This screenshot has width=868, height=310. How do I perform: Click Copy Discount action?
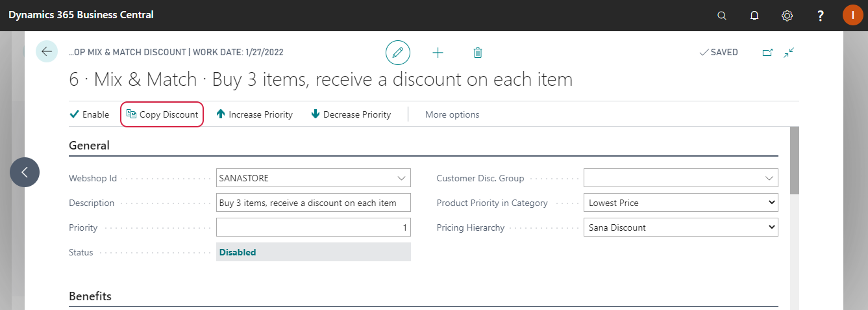pos(162,114)
